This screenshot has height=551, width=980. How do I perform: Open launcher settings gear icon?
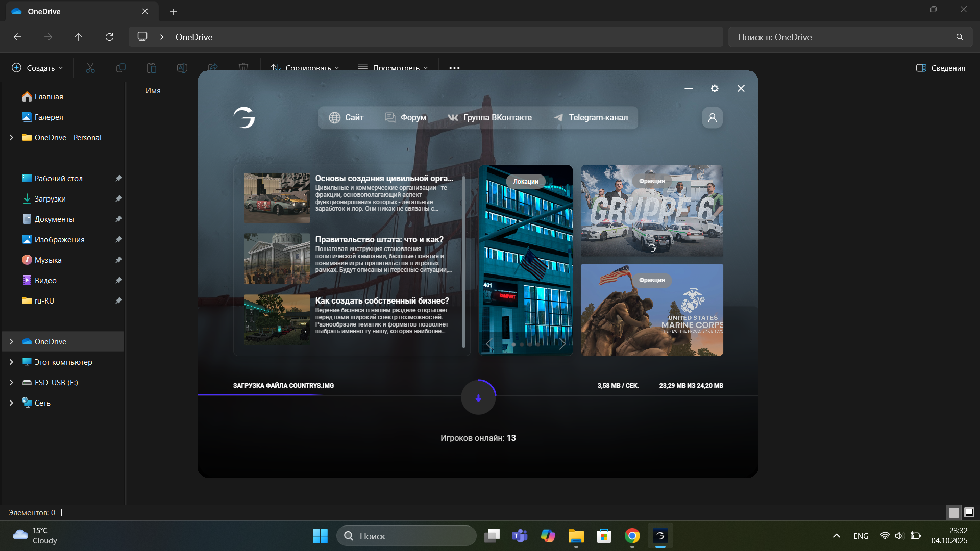(715, 88)
